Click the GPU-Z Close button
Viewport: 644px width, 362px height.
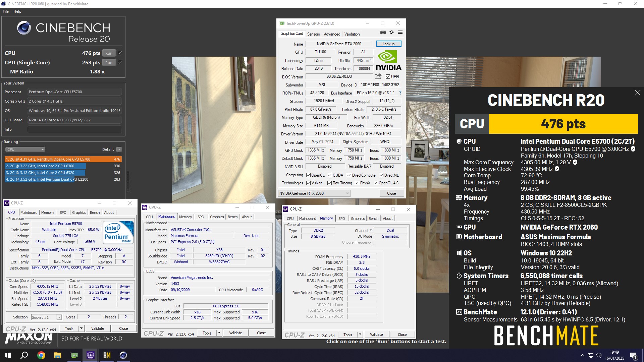click(391, 193)
